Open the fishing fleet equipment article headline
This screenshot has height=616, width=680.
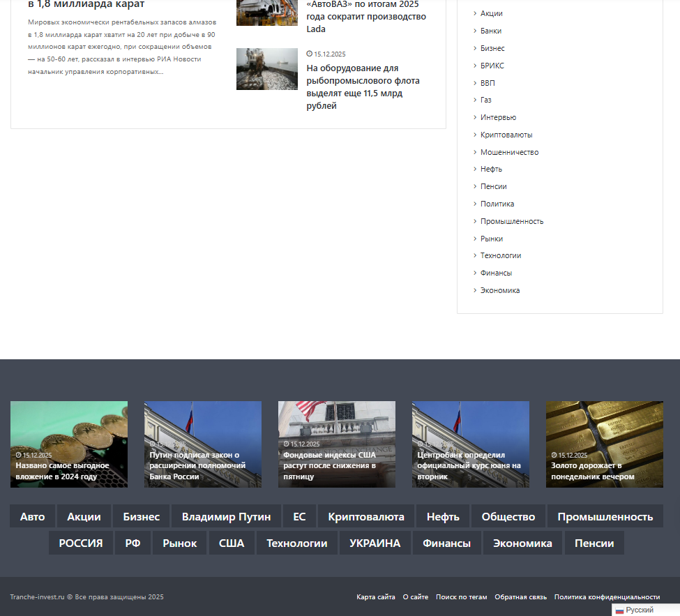[363, 87]
